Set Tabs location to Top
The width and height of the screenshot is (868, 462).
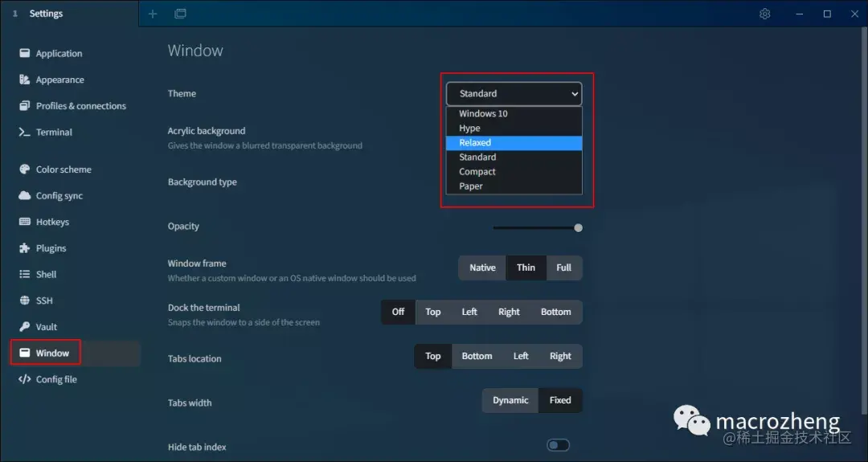pos(433,356)
